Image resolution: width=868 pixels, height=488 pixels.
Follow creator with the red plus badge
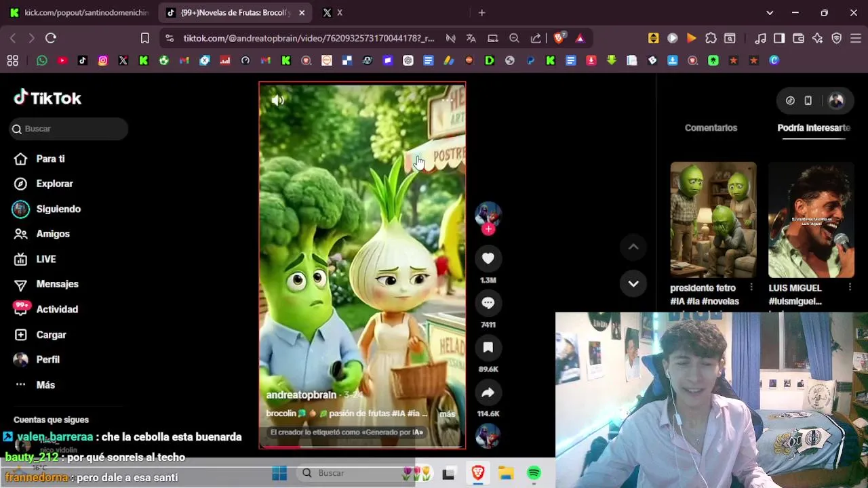click(488, 229)
